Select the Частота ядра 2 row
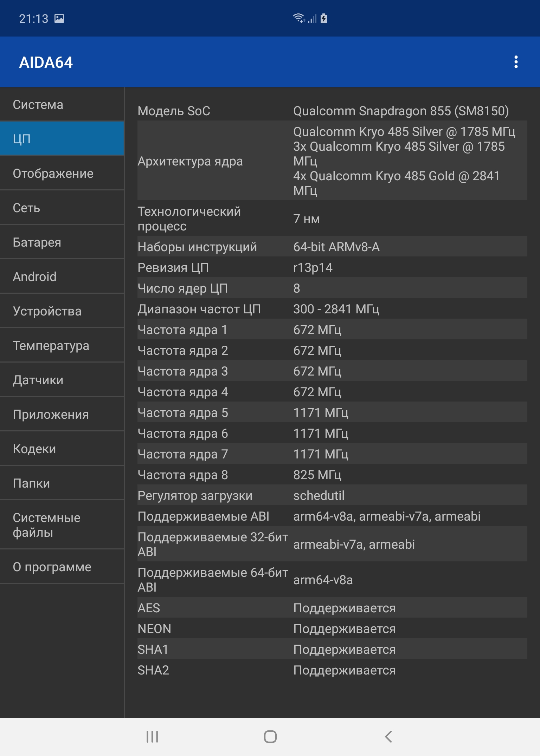Image resolution: width=540 pixels, height=756 pixels. tap(332, 350)
